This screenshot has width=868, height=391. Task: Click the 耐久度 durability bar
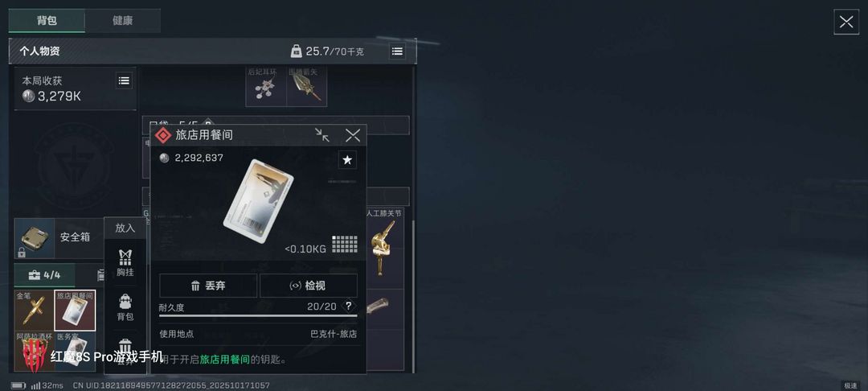coord(258,315)
